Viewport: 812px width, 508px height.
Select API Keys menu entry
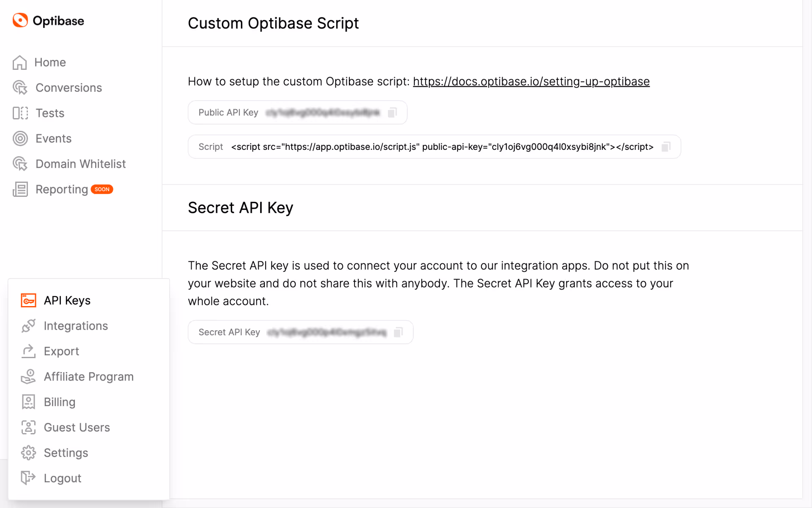coord(67,300)
